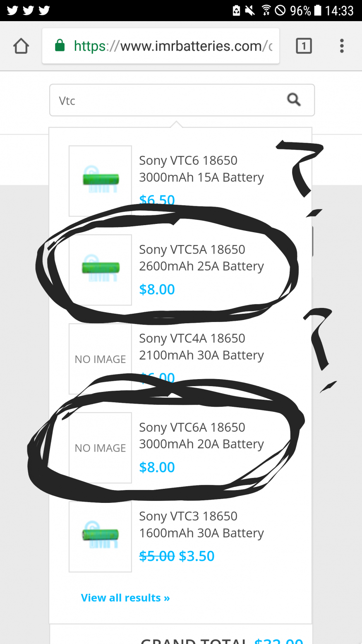Open the tab switcher showing 1 tab

tap(304, 46)
